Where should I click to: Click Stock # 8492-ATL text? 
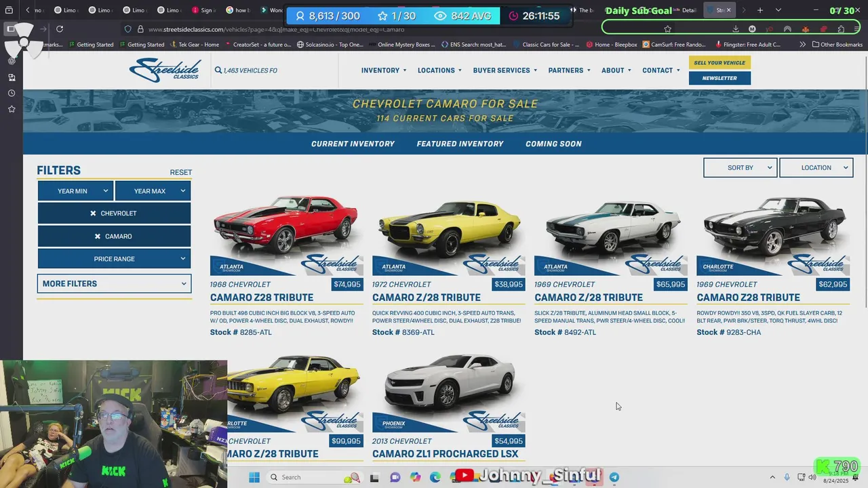tap(565, 332)
